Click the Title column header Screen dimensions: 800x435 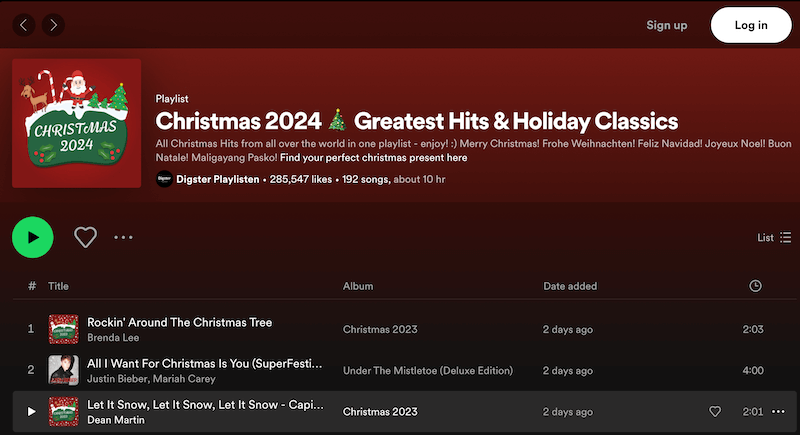(x=58, y=286)
